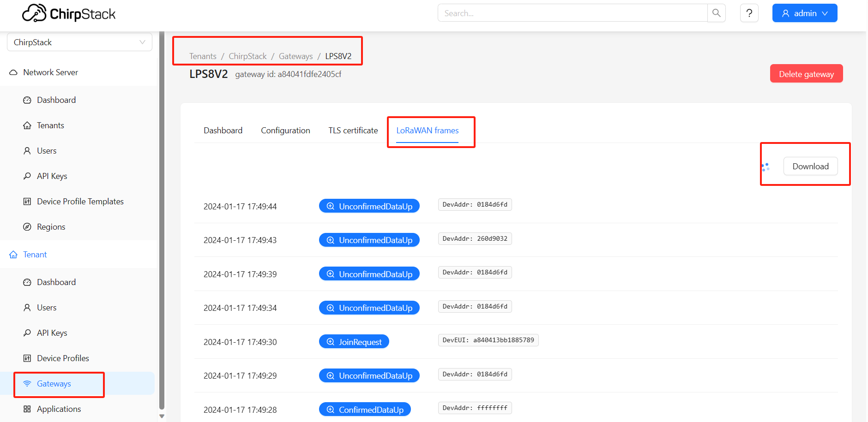Screen dimensions: 868x422
Task: Click the gateway id a84041fdfe2405cf text
Action: 288,74
